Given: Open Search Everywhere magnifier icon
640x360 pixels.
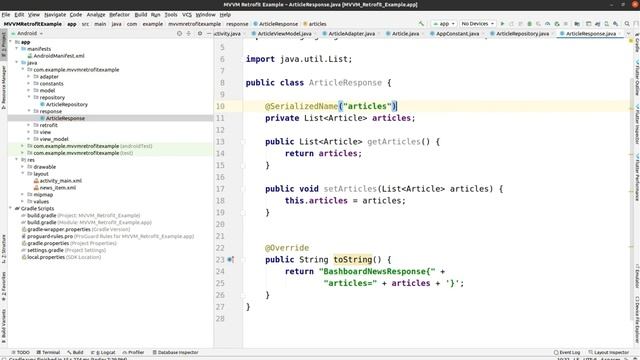Looking at the screenshot, I should coord(627,24).
